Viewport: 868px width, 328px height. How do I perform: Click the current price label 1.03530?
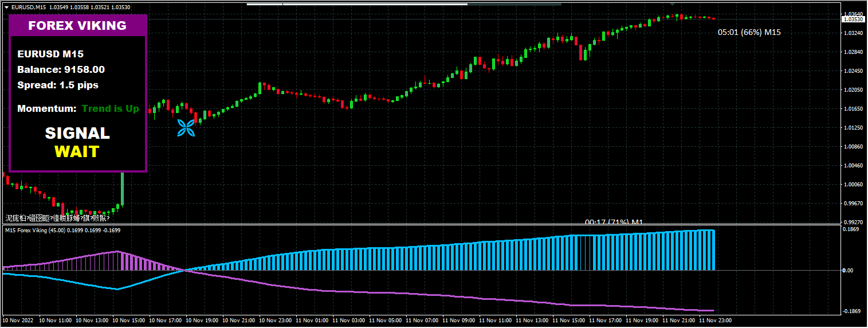pos(854,19)
